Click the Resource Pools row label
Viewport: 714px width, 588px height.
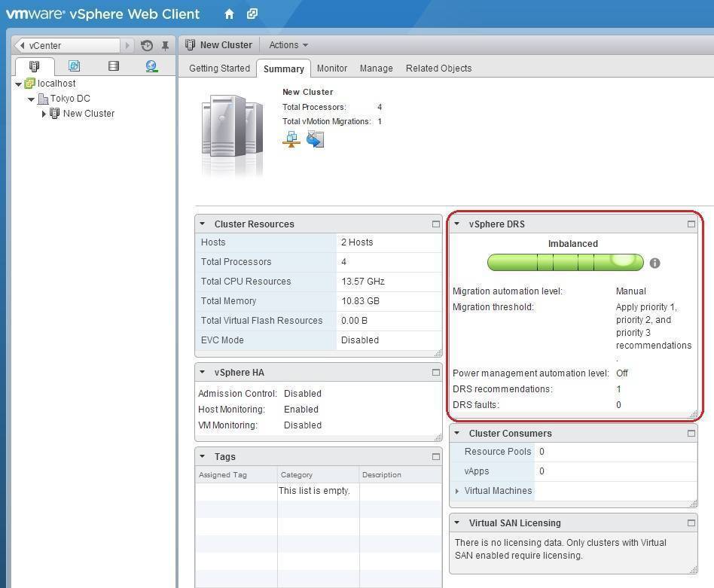pyautogui.click(x=498, y=452)
